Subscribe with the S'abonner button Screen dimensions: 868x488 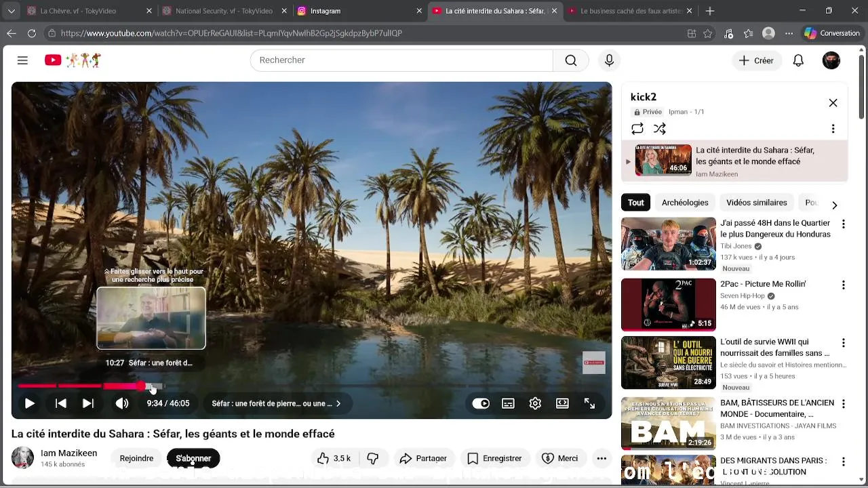click(193, 458)
